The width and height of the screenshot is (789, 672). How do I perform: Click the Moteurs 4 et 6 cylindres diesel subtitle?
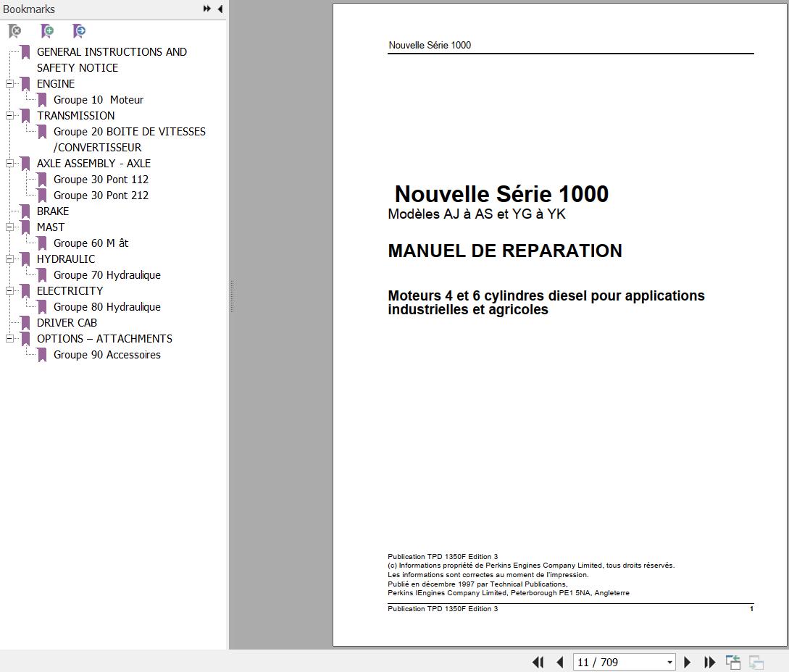click(x=546, y=302)
